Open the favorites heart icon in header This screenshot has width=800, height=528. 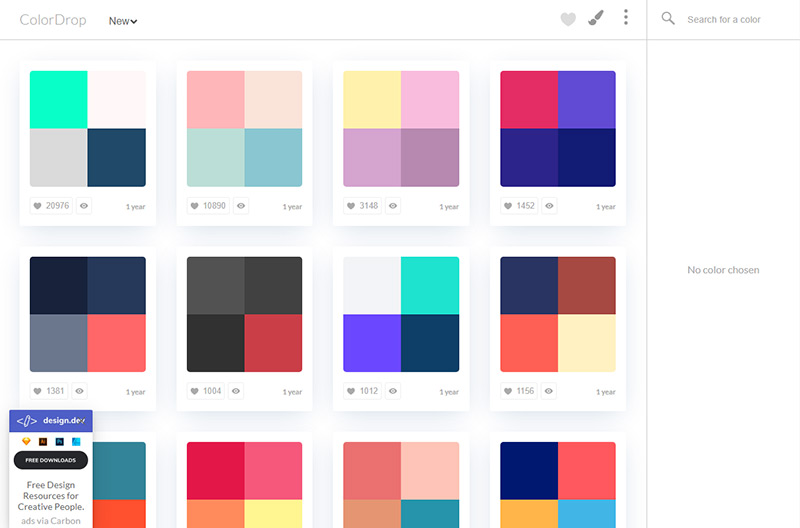[568, 19]
